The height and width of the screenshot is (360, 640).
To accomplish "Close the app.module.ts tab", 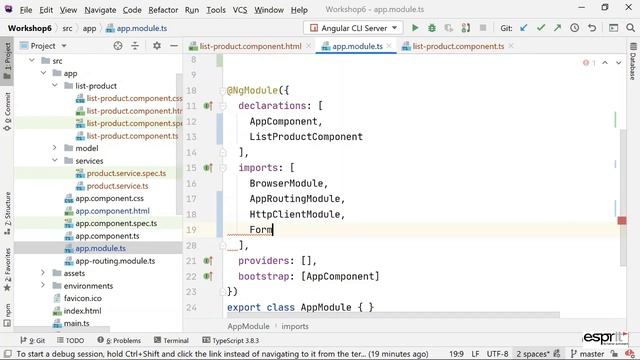I will coord(389,46).
